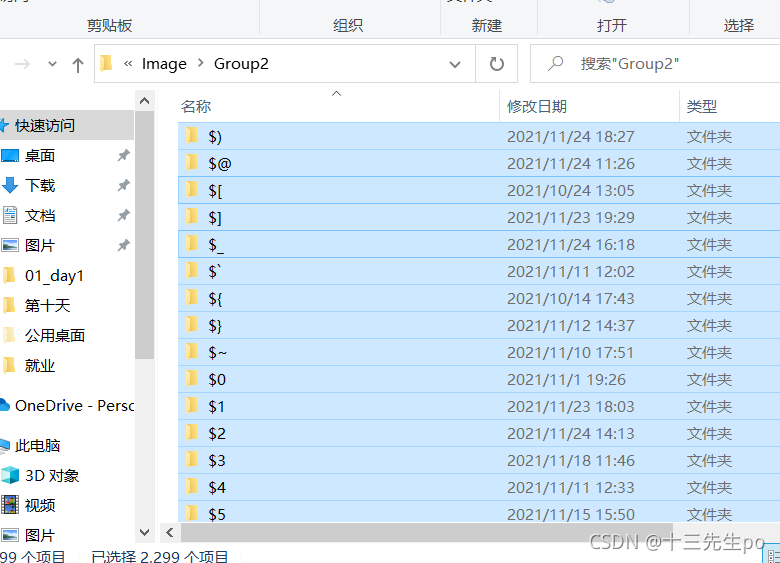
Task: Expand the Image breadcrumb subfolder arrow
Action: coord(200,63)
